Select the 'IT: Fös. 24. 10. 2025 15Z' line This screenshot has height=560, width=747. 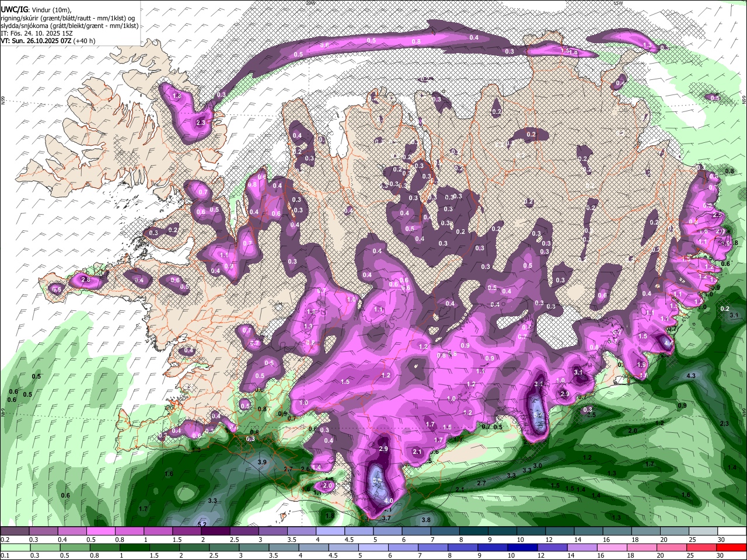(x=37, y=33)
